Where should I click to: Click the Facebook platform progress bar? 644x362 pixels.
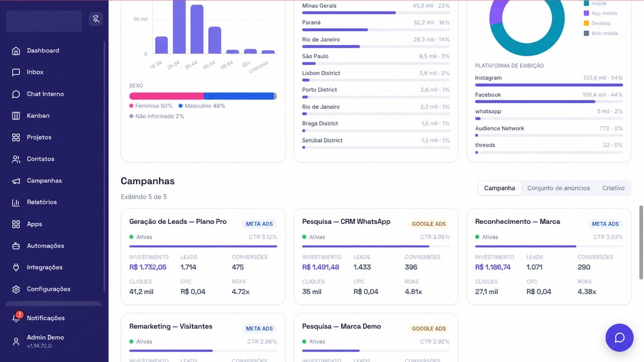(549, 102)
